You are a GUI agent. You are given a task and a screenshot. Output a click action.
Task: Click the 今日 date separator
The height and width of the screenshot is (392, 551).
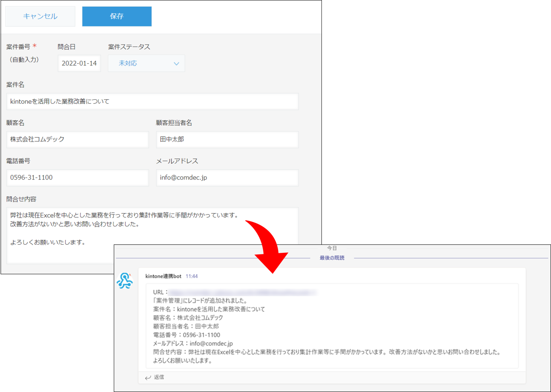332,248
